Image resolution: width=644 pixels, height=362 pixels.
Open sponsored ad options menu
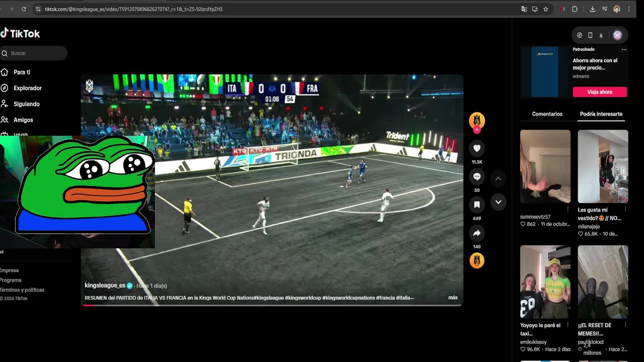point(624,49)
